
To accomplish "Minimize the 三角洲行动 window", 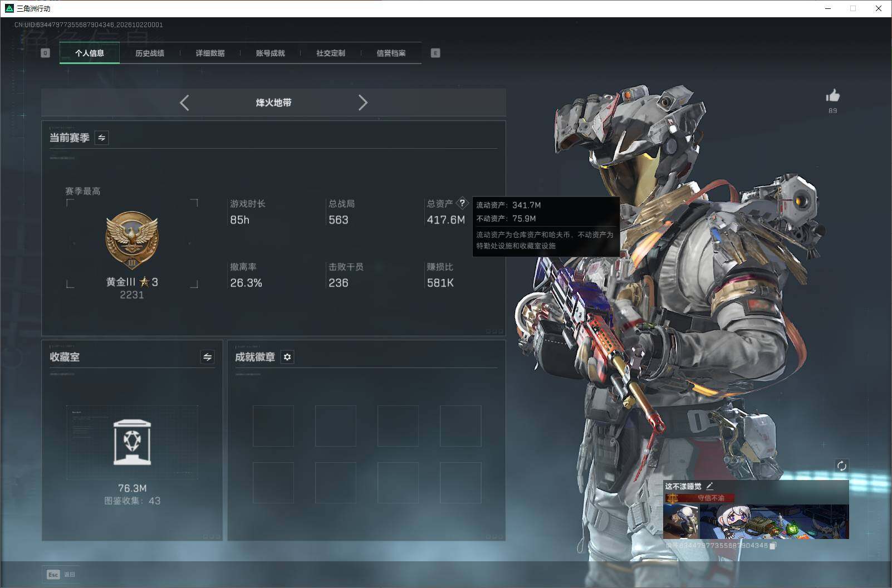I will point(828,8).
